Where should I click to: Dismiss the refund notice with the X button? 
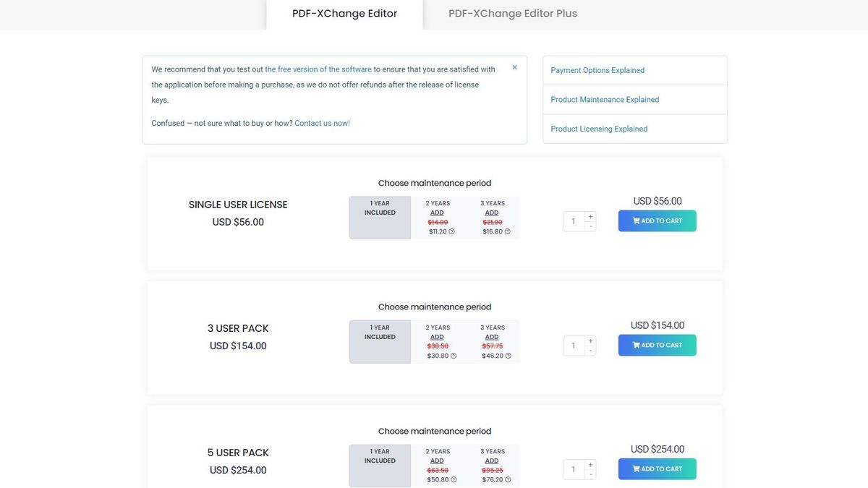pyautogui.click(x=514, y=67)
